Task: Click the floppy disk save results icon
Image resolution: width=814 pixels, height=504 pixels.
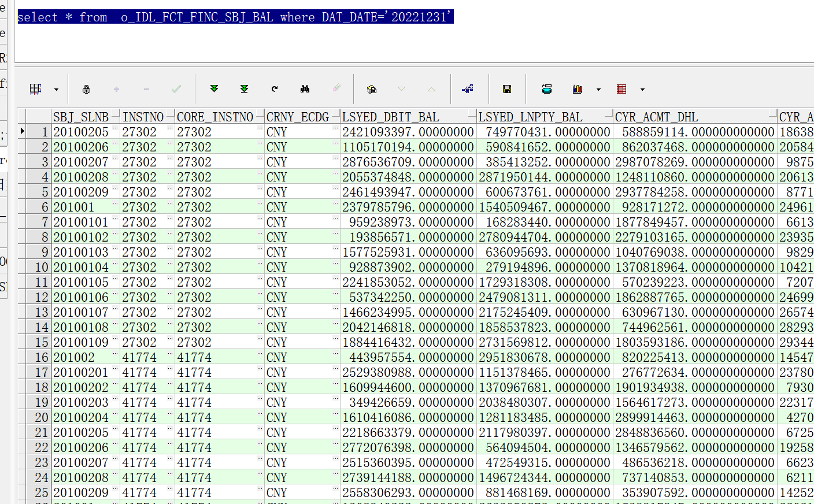Action: (x=507, y=89)
